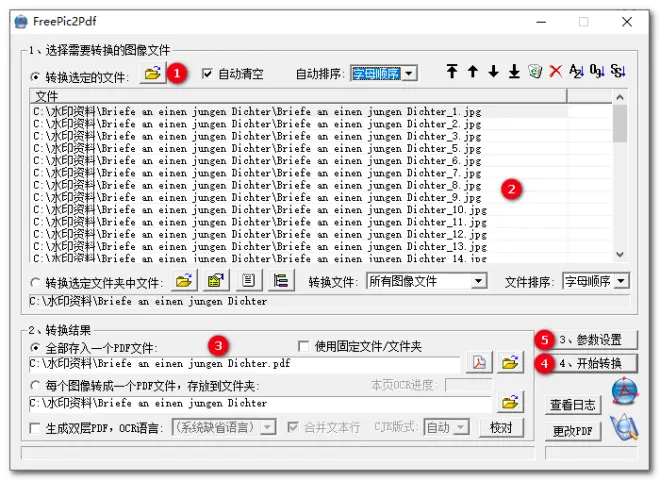This screenshot has width=660, height=481.
Task: Sort files alphabetically A-Z icon
Action: (x=576, y=71)
